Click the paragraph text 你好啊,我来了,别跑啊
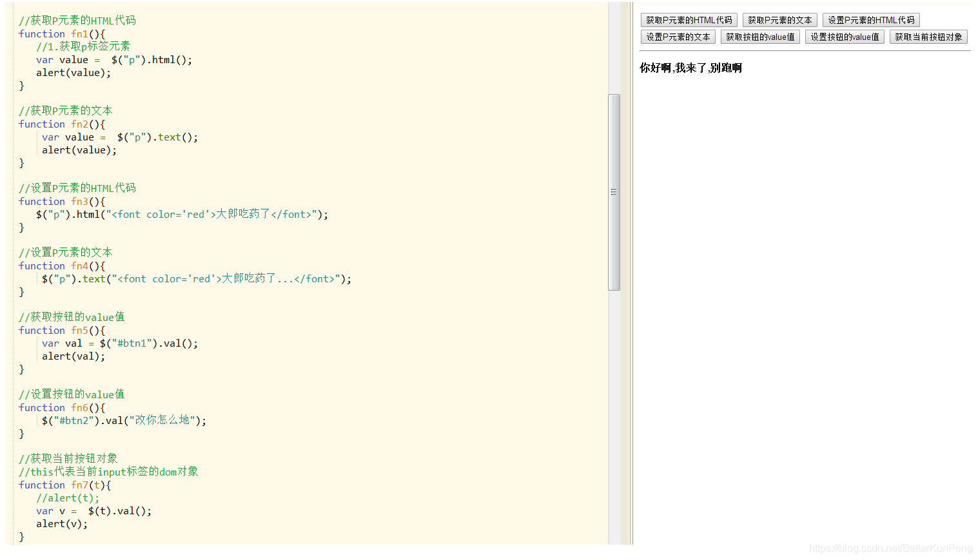 (690, 68)
